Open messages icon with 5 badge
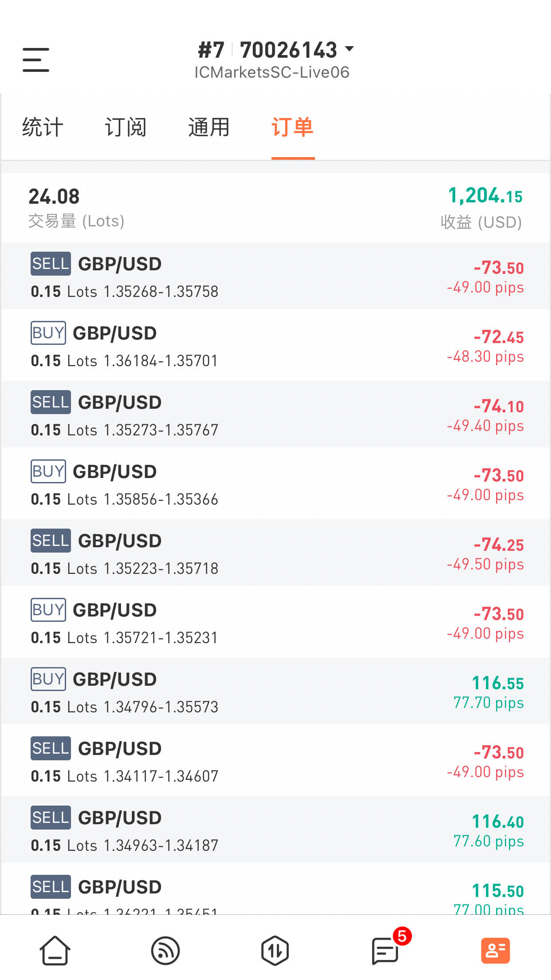Screen dimensions: 551x980 pyautogui.click(x=385, y=950)
